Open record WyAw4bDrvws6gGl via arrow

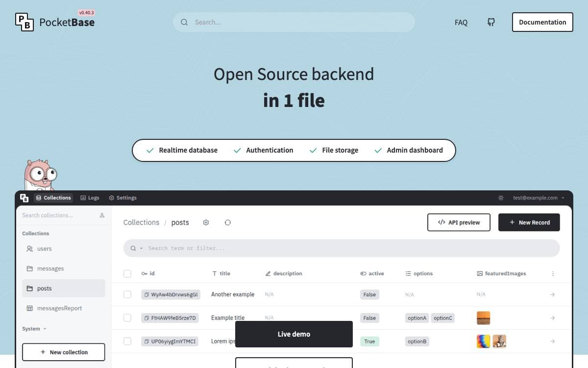(552, 294)
